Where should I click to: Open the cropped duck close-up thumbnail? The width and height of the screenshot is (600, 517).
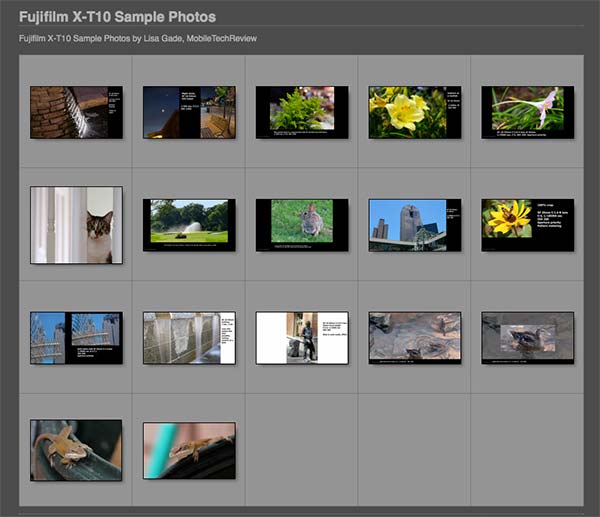528,338
